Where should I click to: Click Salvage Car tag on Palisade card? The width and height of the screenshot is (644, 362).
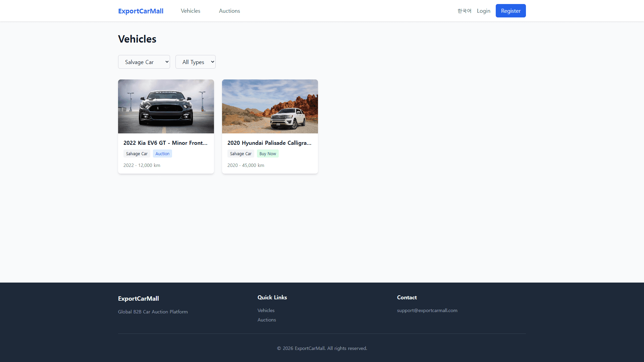(x=240, y=154)
